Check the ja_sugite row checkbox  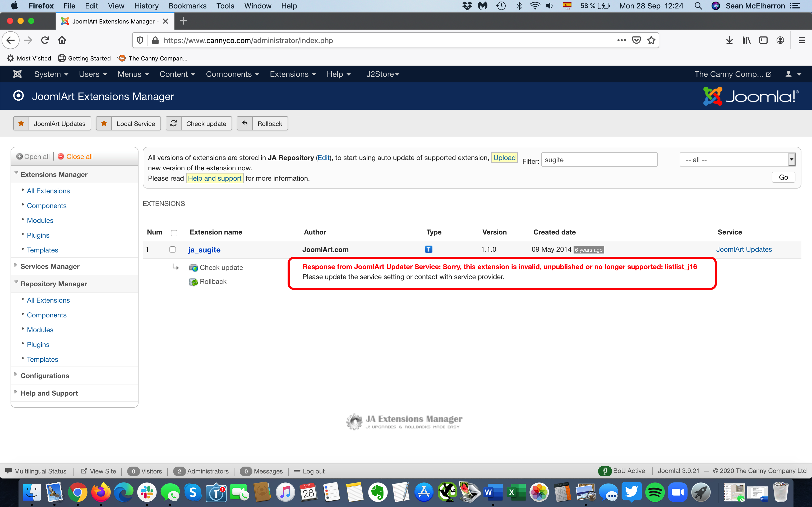[x=172, y=250]
